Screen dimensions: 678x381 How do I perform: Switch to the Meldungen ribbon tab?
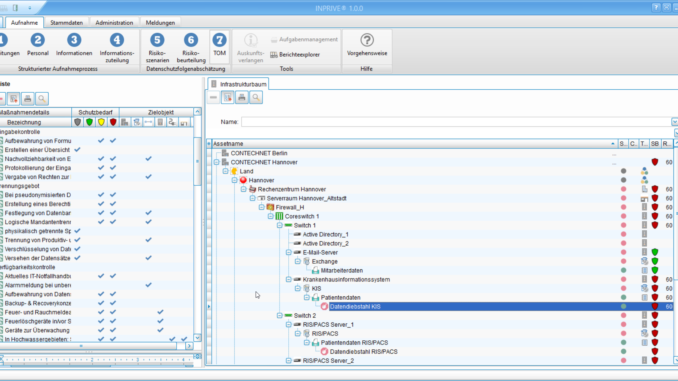[160, 22]
